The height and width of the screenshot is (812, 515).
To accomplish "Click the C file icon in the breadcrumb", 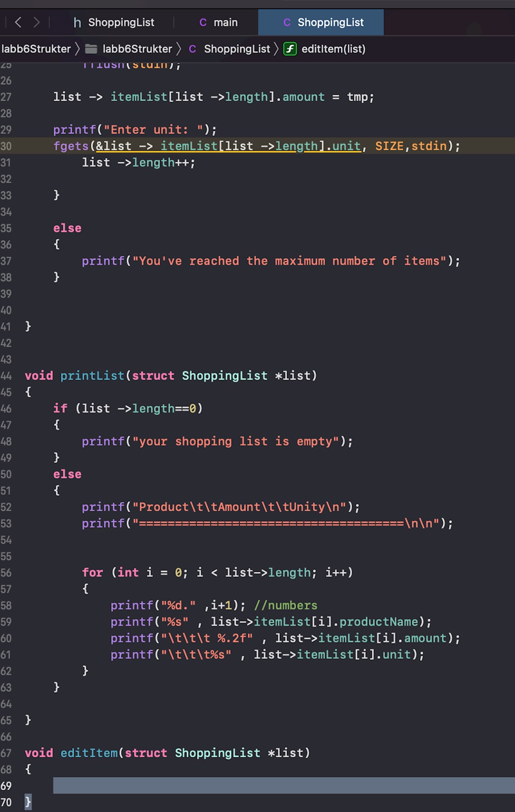I will click(192, 49).
